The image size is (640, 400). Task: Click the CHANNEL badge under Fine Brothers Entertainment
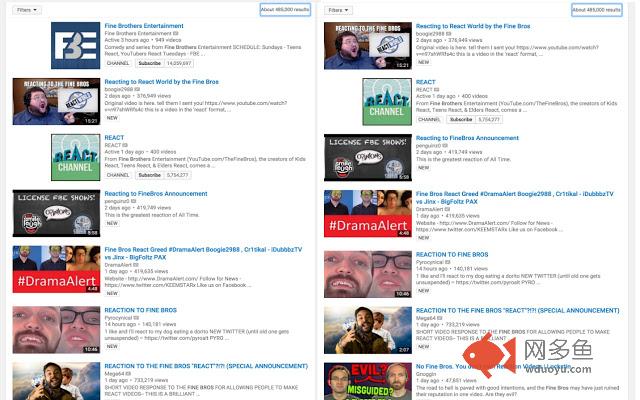118,63
